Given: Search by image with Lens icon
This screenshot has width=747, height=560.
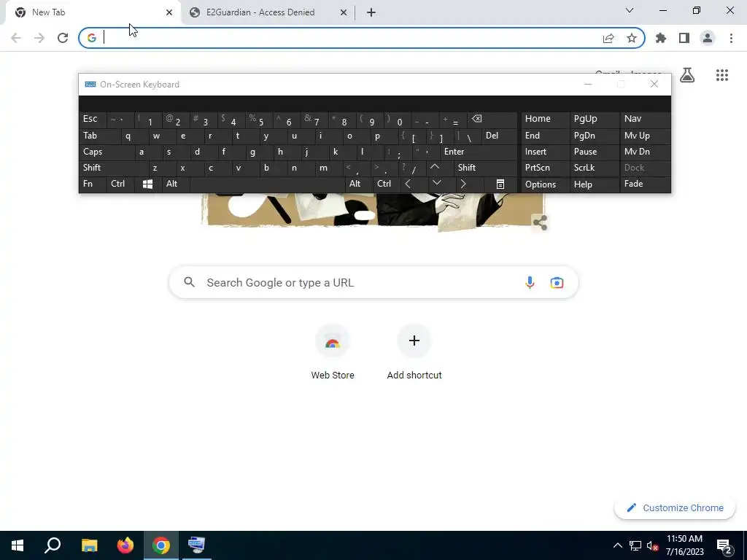Looking at the screenshot, I should (x=557, y=282).
